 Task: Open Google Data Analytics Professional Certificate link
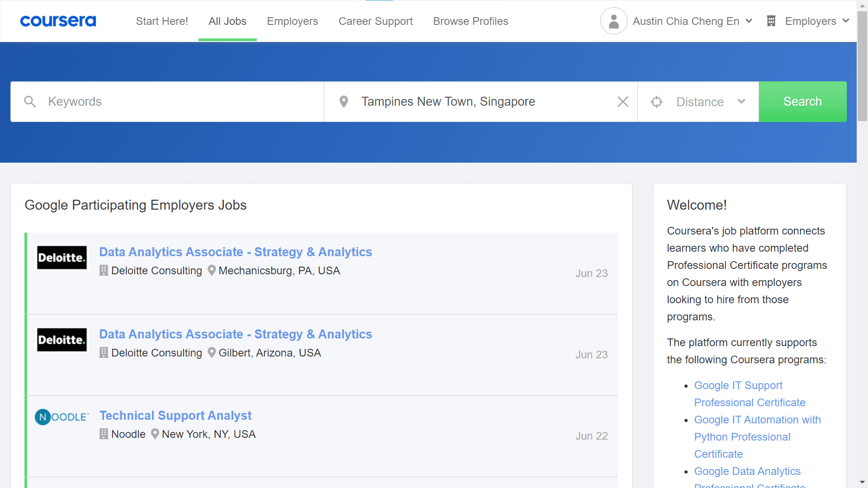click(x=747, y=471)
